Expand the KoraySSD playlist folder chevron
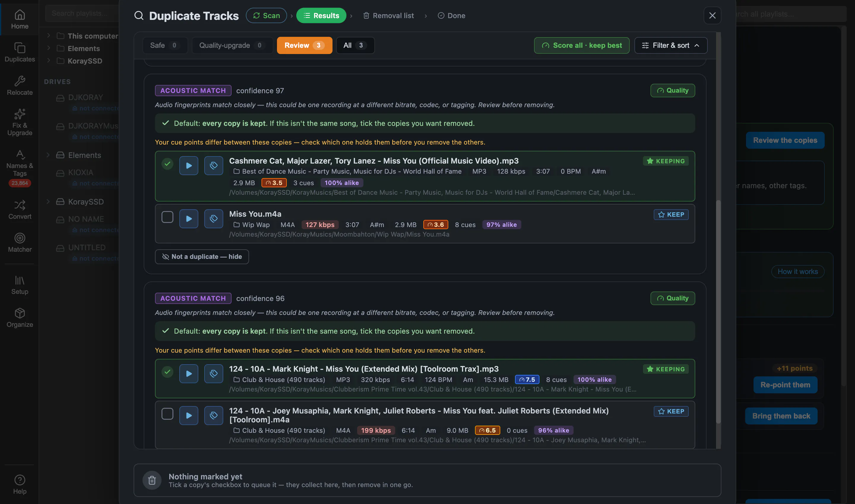This screenshot has height=504, width=855. pyautogui.click(x=49, y=61)
